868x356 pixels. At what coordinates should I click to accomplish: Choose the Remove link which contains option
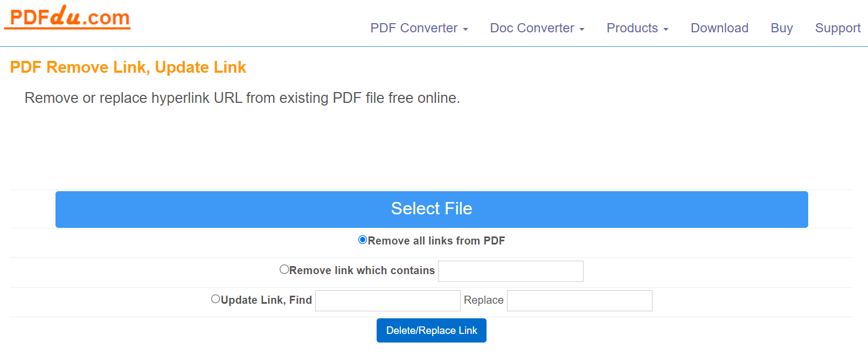[x=284, y=269]
